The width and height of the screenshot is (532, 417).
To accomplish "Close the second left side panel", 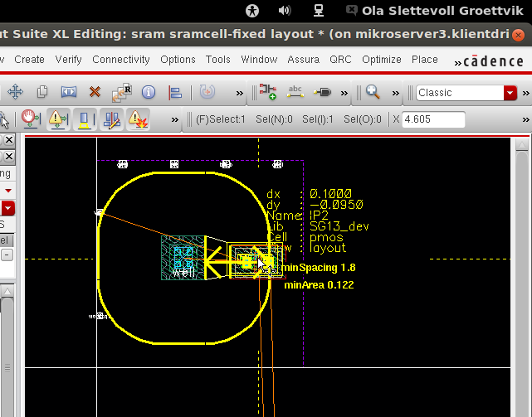I will point(9,157).
